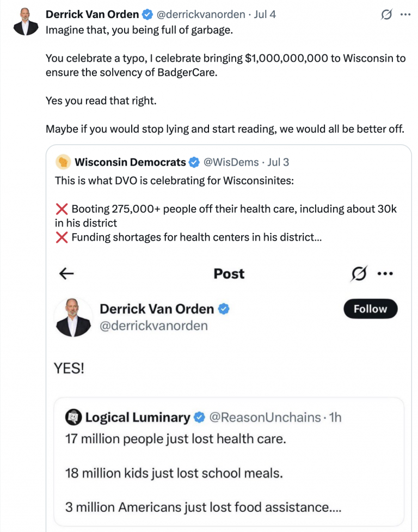
Task: Open the @ReasonUnchains handle
Action: click(x=265, y=417)
